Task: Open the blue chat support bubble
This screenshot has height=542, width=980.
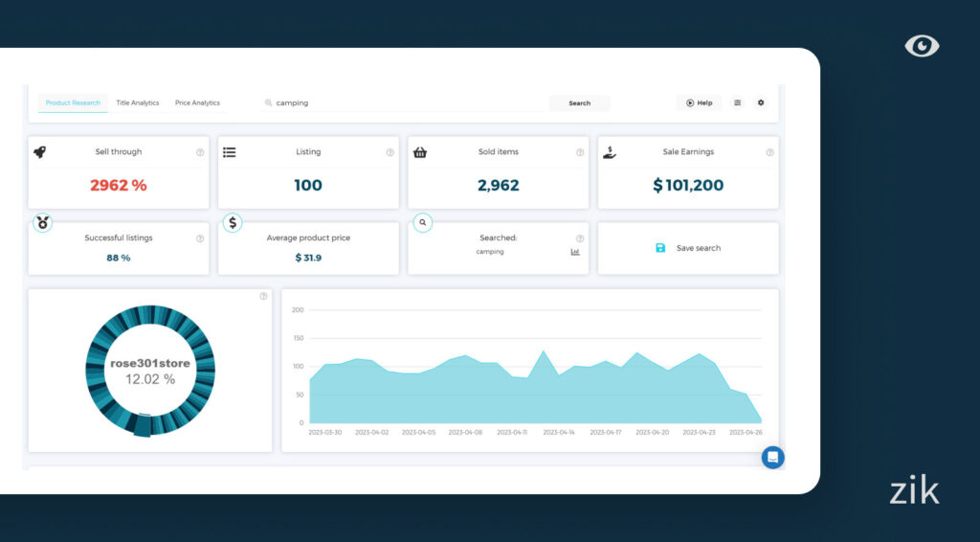Action: [772, 458]
